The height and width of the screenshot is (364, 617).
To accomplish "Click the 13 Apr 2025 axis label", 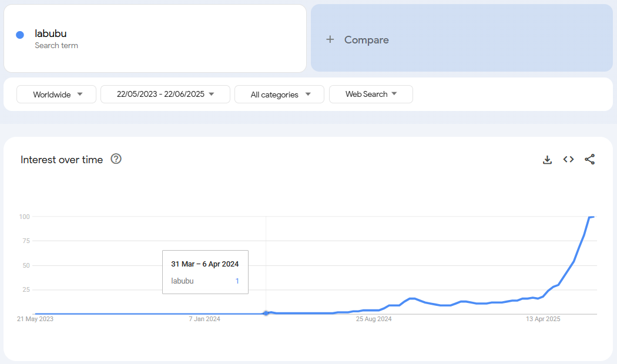I will click(543, 319).
